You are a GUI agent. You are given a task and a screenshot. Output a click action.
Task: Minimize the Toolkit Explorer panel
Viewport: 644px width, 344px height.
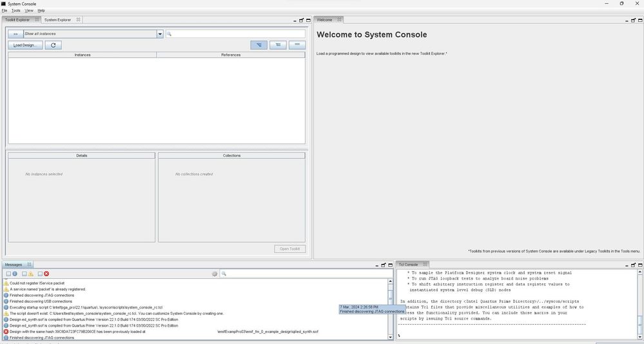tap(295, 20)
